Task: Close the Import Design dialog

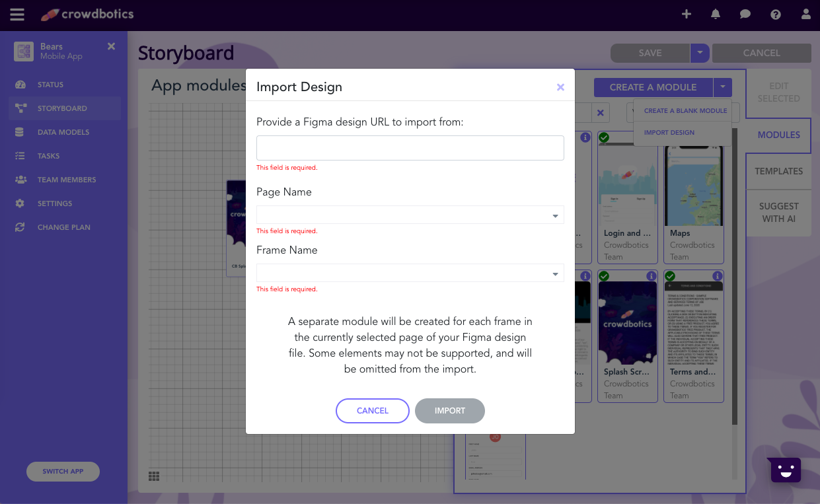Action: (560, 87)
